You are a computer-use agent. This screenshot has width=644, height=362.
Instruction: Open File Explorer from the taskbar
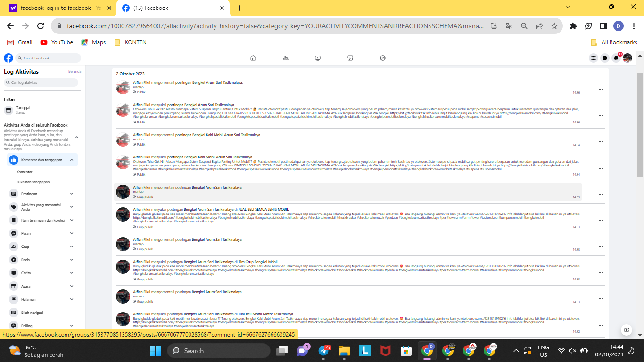tap(344, 350)
